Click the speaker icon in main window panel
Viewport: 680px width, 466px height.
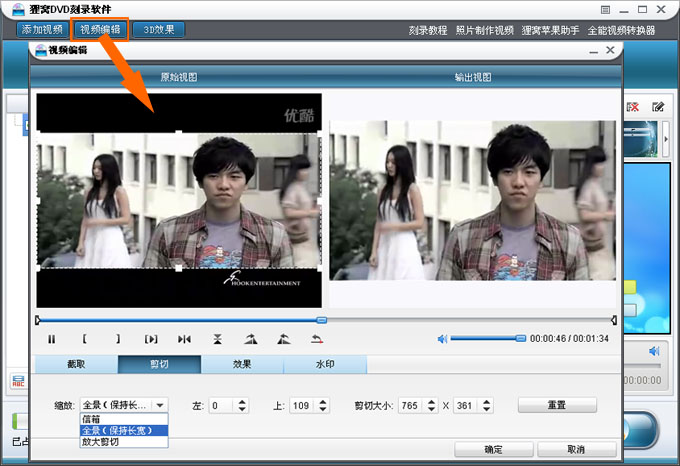[x=654, y=351]
